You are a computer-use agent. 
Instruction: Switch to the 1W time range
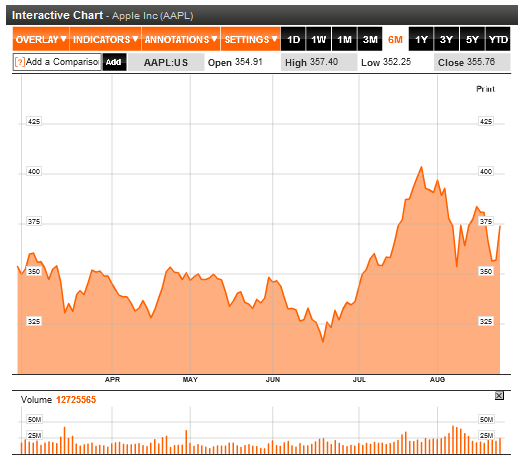[x=318, y=40]
